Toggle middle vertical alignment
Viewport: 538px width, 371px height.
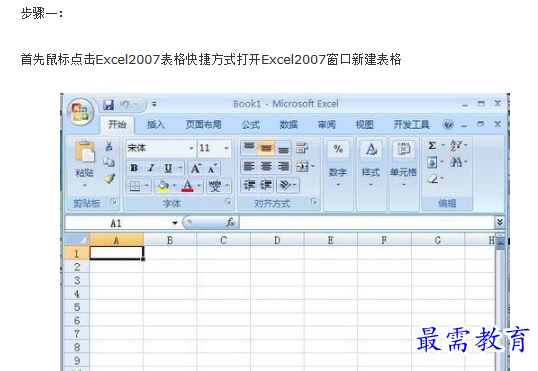coord(266,148)
